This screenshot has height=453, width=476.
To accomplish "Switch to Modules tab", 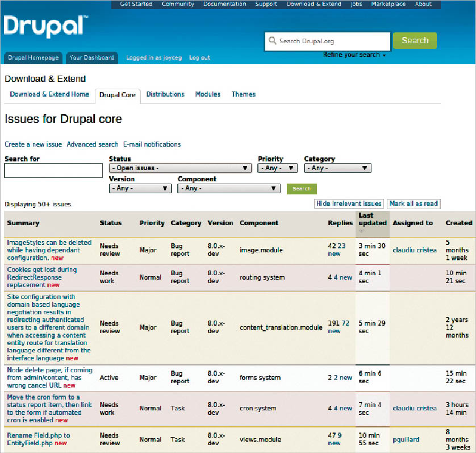I will (x=208, y=94).
